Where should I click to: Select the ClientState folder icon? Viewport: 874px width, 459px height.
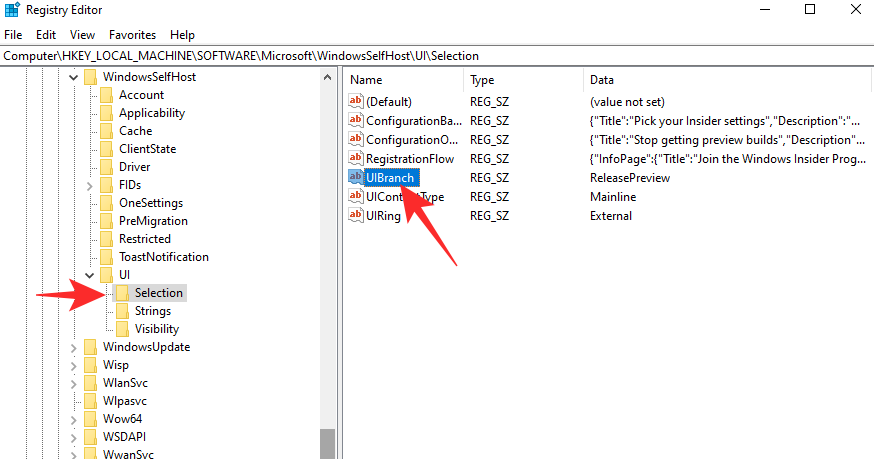(106, 149)
